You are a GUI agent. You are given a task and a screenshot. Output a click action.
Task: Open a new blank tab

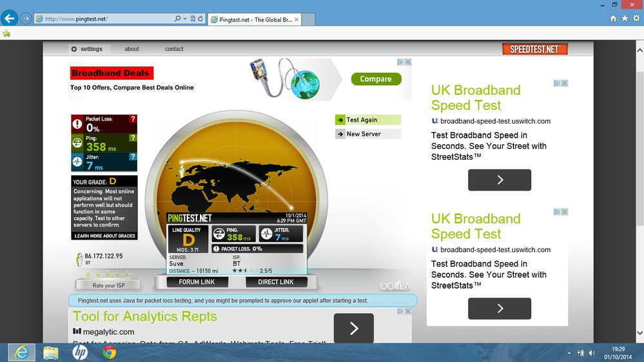pos(308,20)
